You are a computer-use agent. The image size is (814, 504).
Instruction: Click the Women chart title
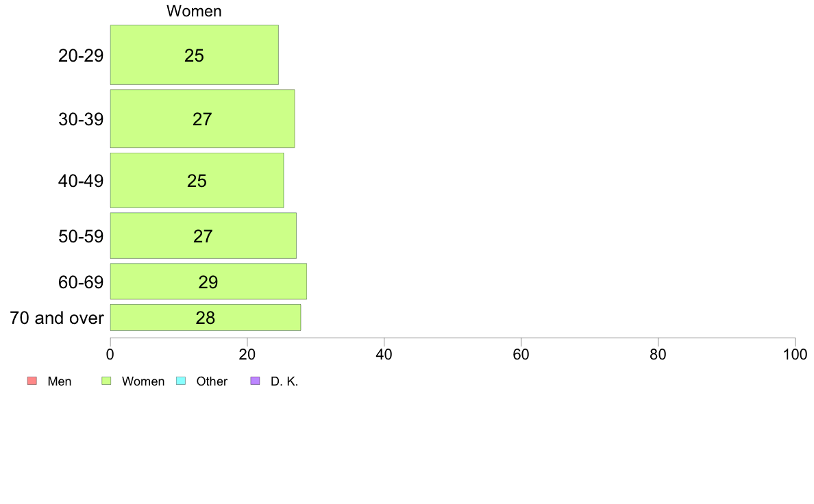[x=194, y=11]
